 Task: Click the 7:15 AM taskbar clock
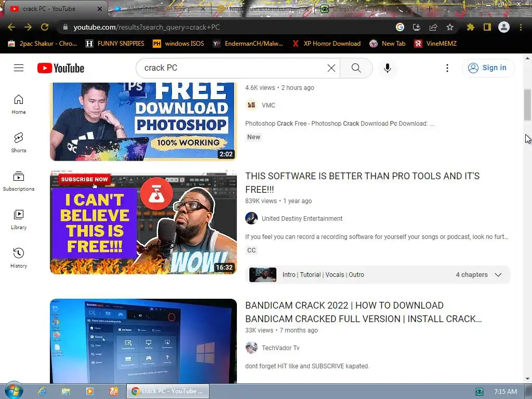click(505, 392)
